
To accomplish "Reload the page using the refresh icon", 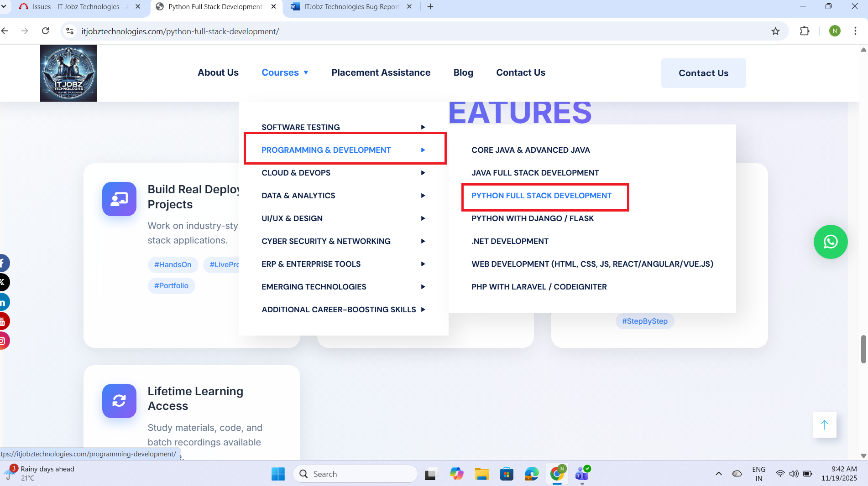I will [x=45, y=31].
